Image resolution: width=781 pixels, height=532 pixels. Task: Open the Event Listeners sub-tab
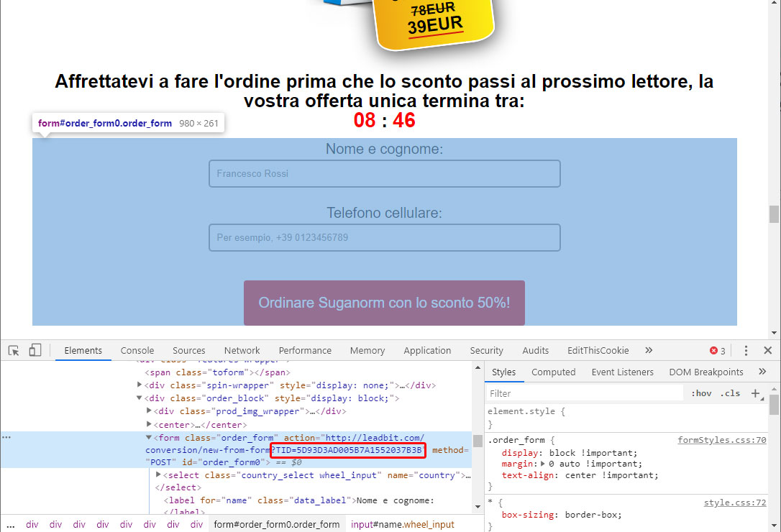[623, 372]
